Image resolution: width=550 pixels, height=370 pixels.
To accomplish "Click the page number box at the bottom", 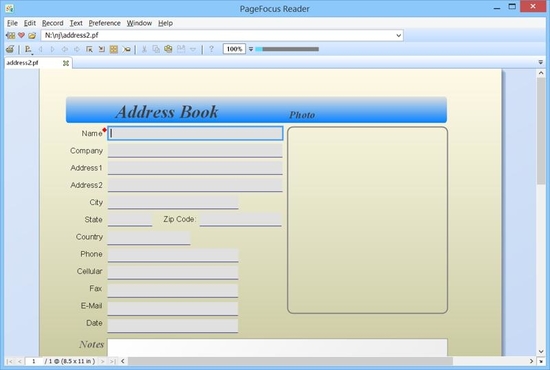I will pyautogui.click(x=34, y=361).
